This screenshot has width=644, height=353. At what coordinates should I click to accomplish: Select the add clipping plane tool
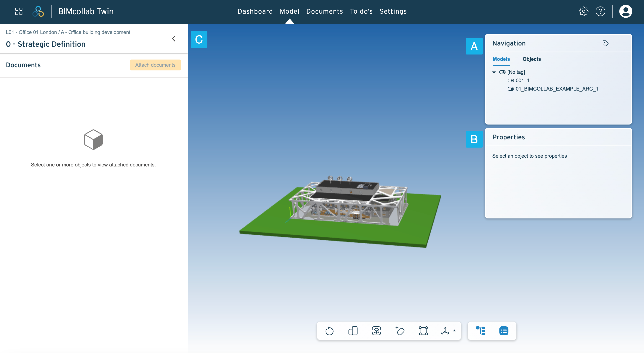point(400,331)
